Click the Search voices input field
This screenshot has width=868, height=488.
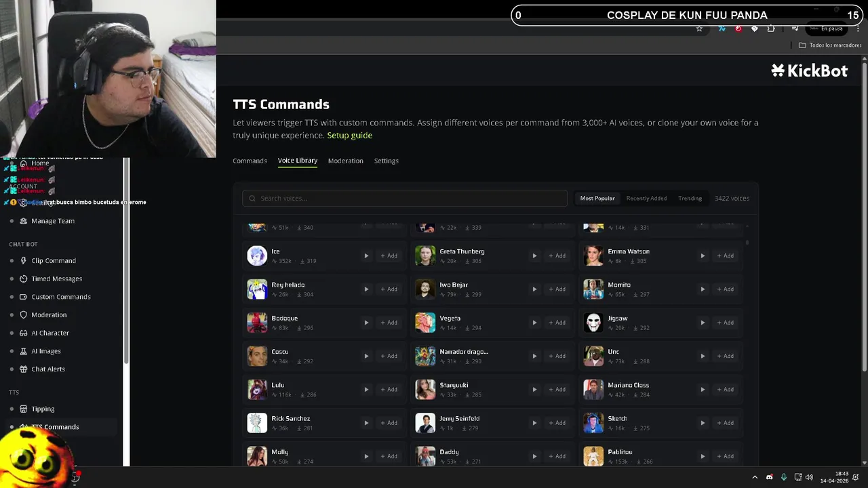click(x=405, y=199)
